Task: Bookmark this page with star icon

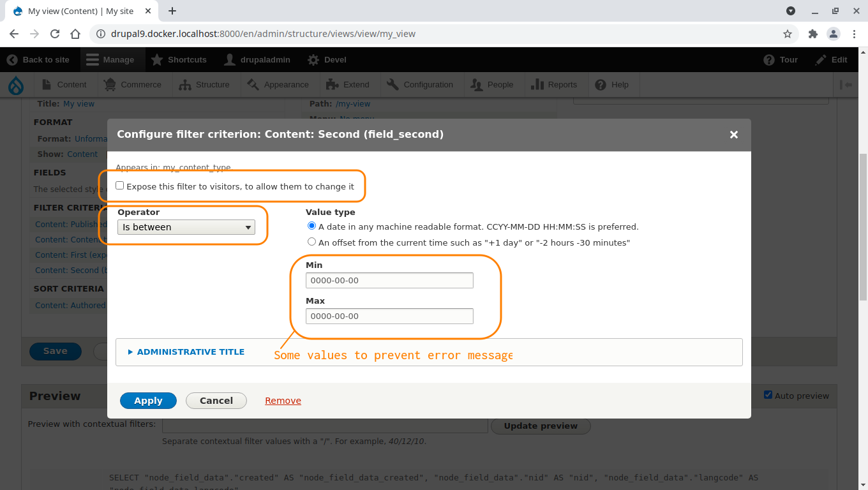Action: point(788,34)
